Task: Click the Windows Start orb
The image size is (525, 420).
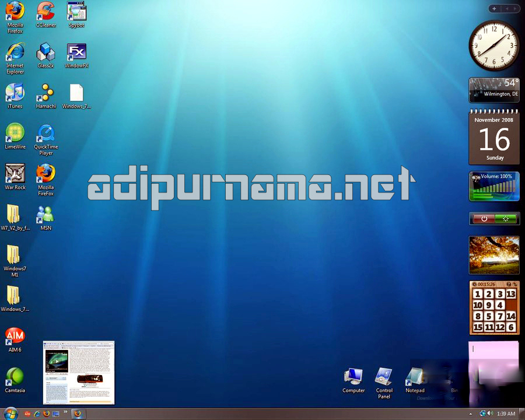Action: click(10, 414)
